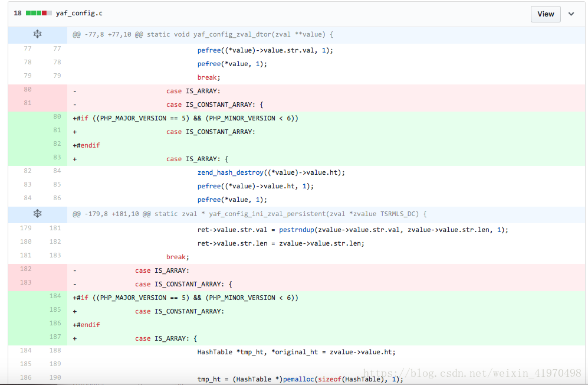Click new line number 186 with #endif
588x385 pixels.
(x=55, y=323)
